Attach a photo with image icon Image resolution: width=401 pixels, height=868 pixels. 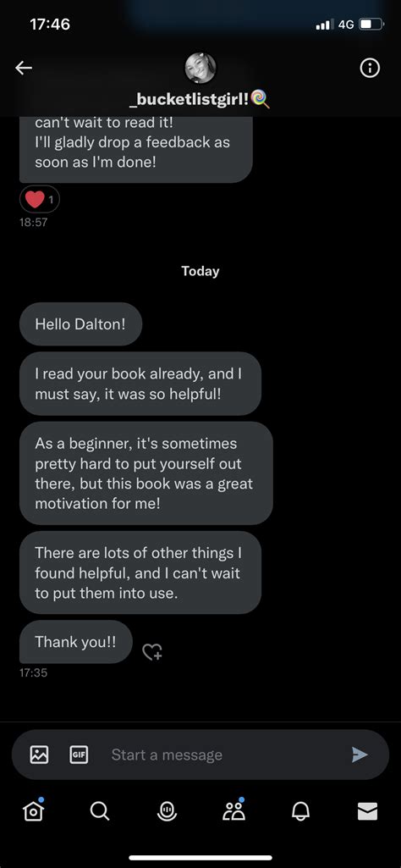click(39, 755)
